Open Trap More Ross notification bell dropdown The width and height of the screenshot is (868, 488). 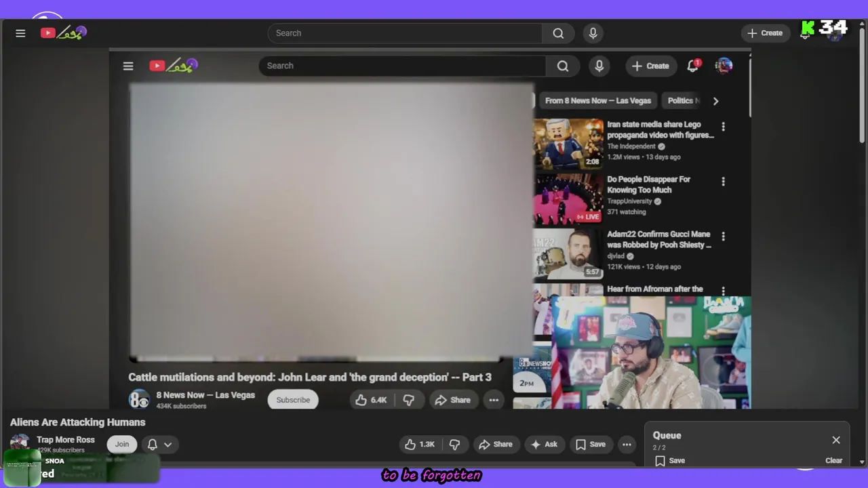click(x=159, y=445)
